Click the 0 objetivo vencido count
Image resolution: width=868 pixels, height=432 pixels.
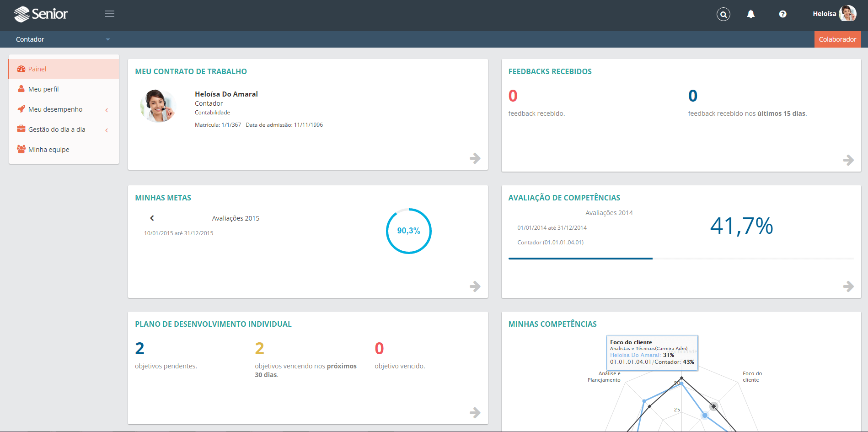379,349
